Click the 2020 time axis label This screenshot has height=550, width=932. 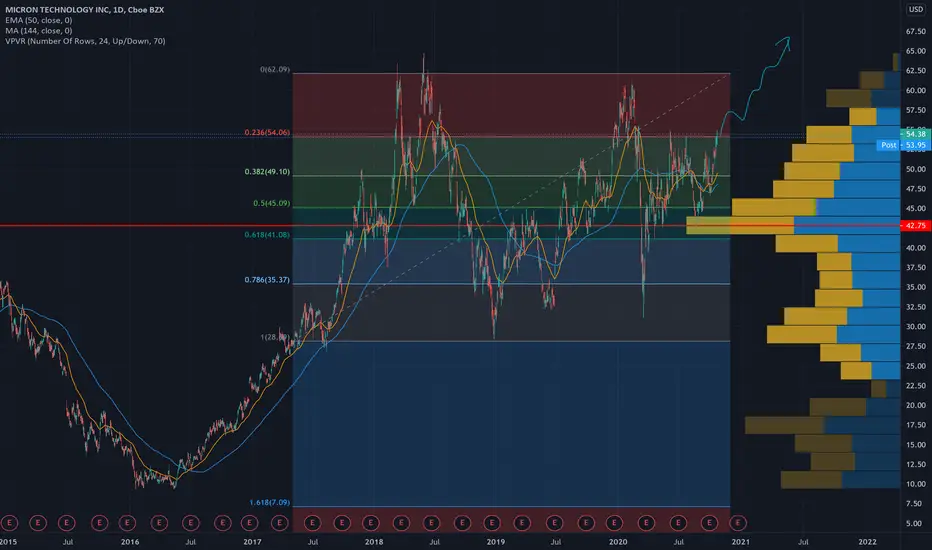click(618, 542)
